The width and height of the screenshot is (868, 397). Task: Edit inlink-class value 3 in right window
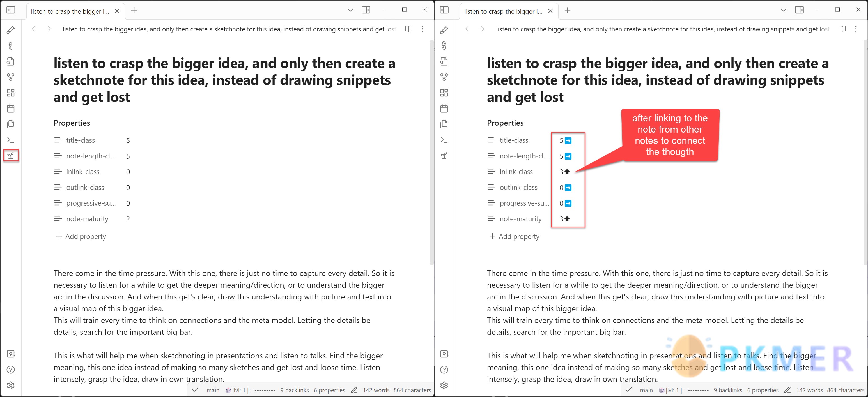[x=564, y=172]
